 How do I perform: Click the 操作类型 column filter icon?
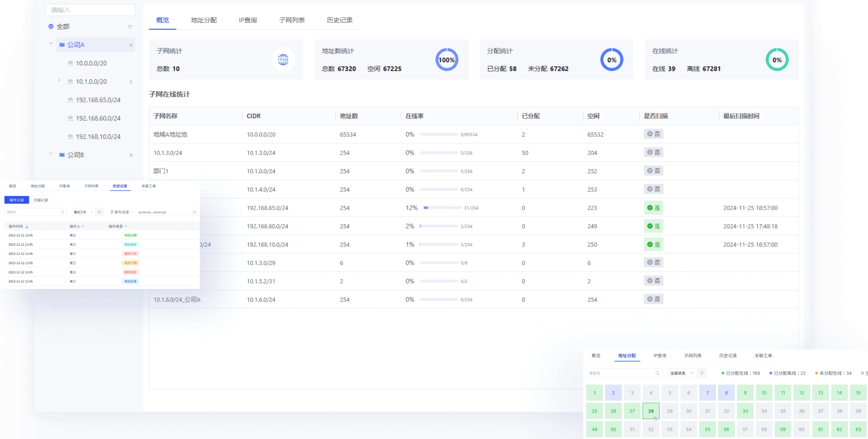tap(126, 226)
